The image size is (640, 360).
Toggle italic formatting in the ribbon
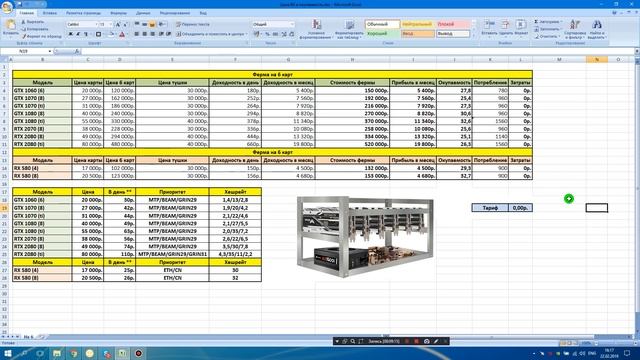[78, 34]
